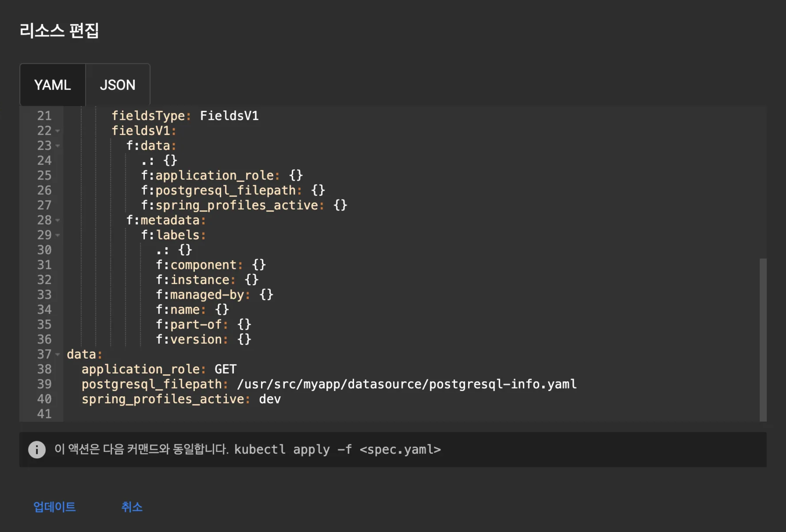Click the postgresql-info.yaml file path value
The height and width of the screenshot is (532, 786).
pyautogui.click(x=407, y=384)
